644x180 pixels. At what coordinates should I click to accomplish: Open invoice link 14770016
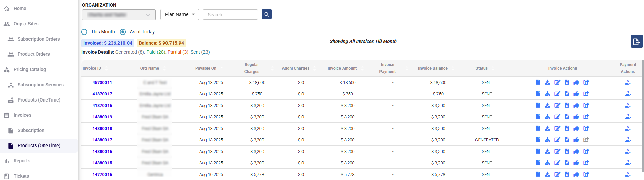click(102, 174)
